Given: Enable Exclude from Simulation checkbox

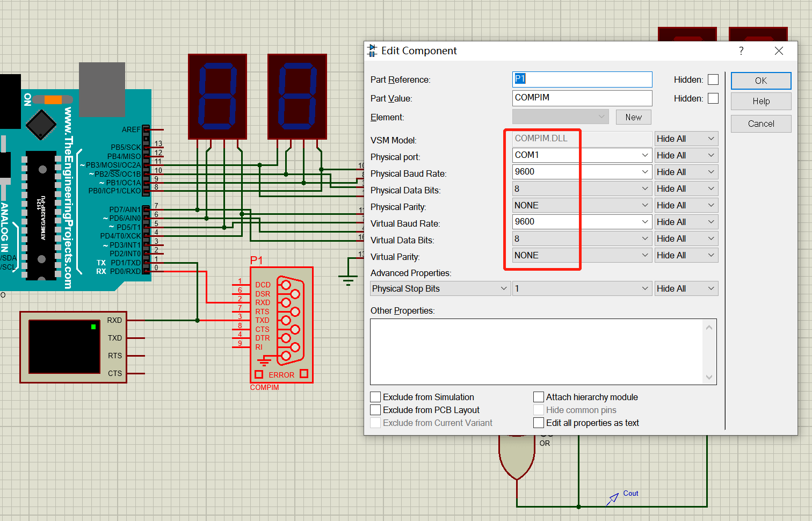Looking at the screenshot, I should (x=376, y=397).
